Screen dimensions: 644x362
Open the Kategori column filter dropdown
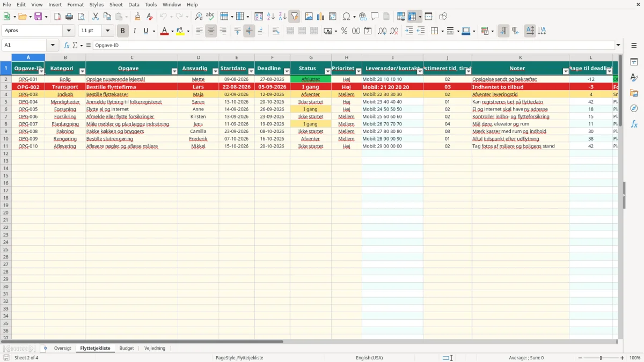click(82, 71)
